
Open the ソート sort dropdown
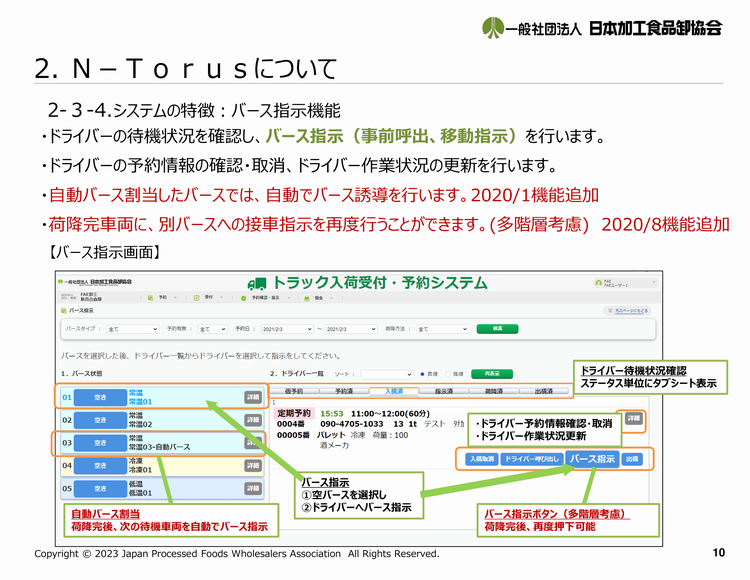[386, 374]
